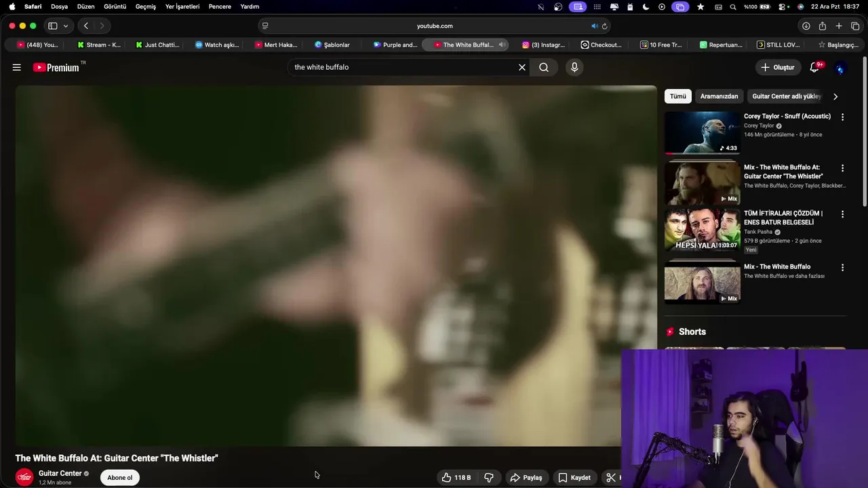The height and width of the screenshot is (488, 868).
Task: Select the Guitar Center adlı yükleyen chip
Action: tap(787, 96)
